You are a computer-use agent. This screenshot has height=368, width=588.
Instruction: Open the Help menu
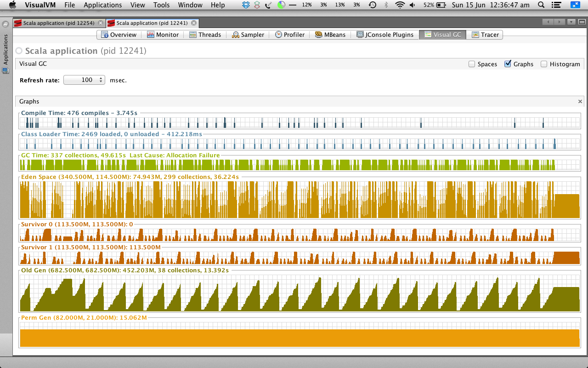pyautogui.click(x=218, y=5)
